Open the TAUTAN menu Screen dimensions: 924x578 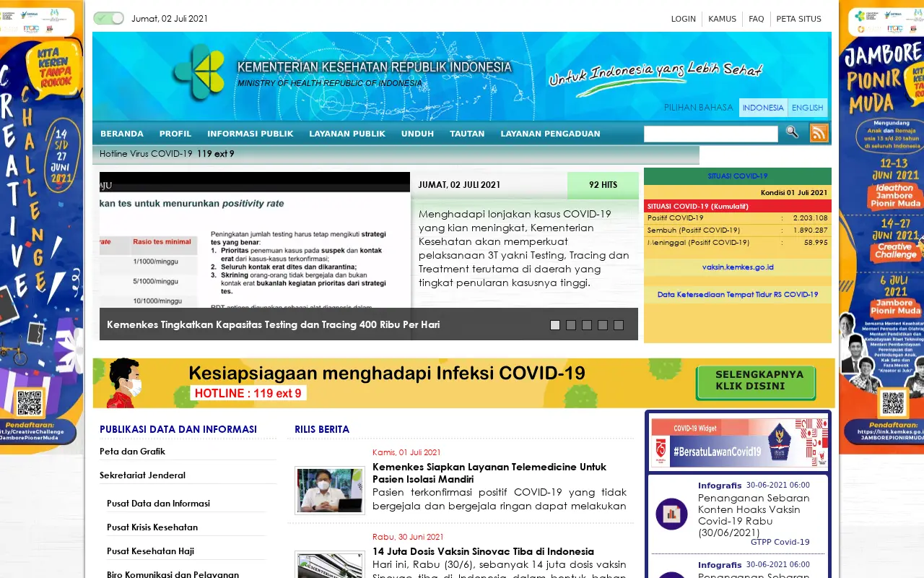point(467,134)
